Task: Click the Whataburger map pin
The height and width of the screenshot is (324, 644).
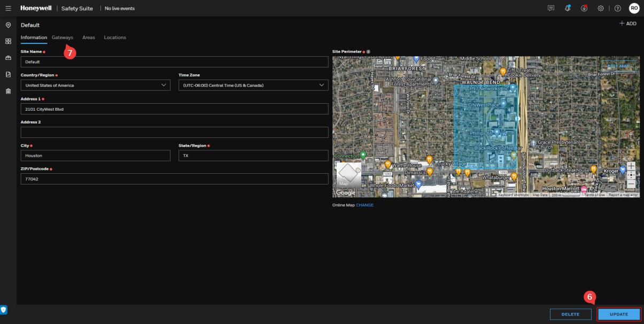Action: coord(514,176)
